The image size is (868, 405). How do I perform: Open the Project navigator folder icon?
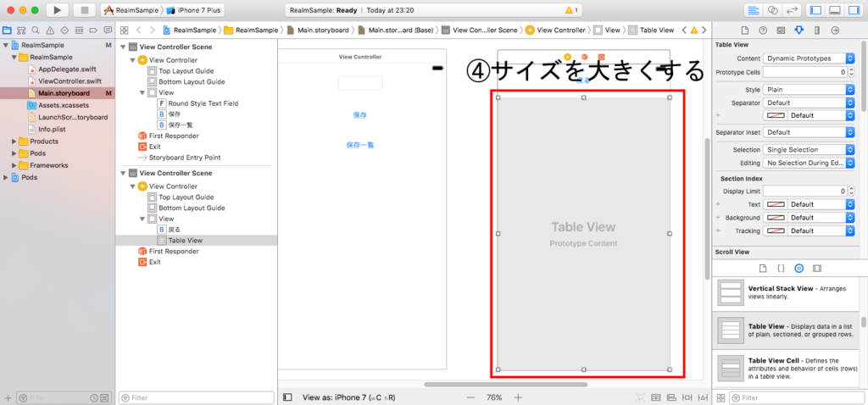[7, 30]
